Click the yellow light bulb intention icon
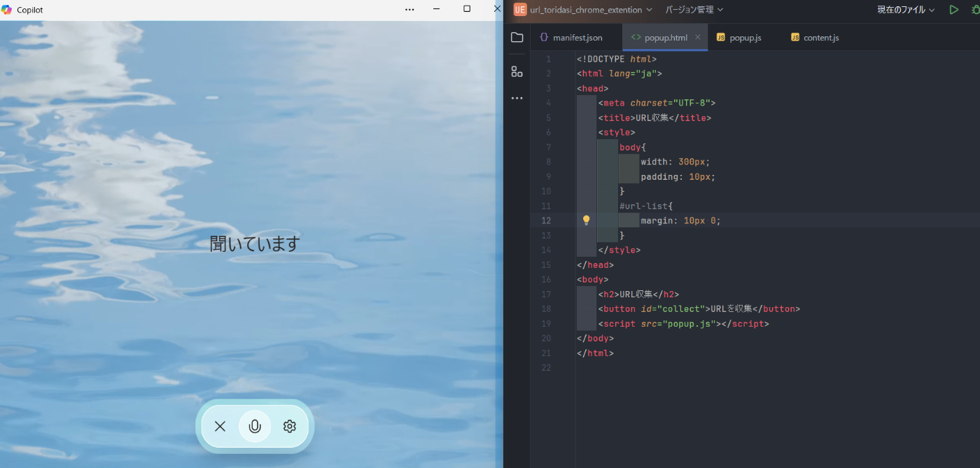Viewport: 980px width, 468px height. tap(587, 220)
